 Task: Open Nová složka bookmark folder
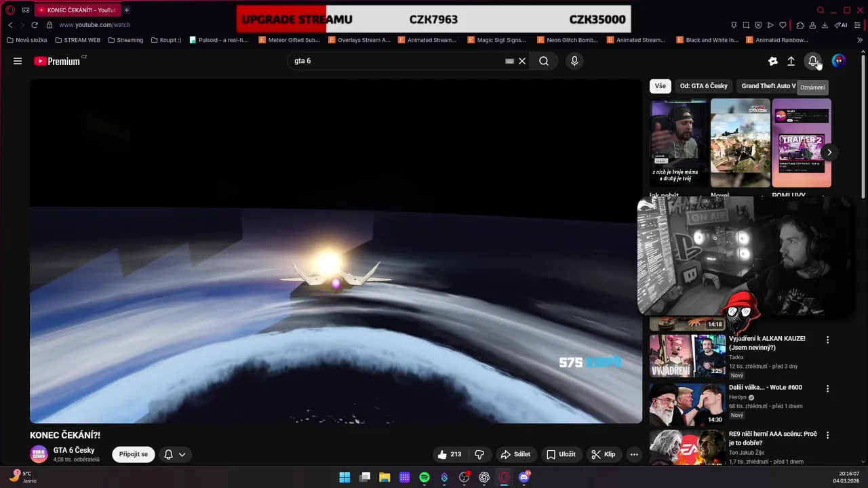26,40
